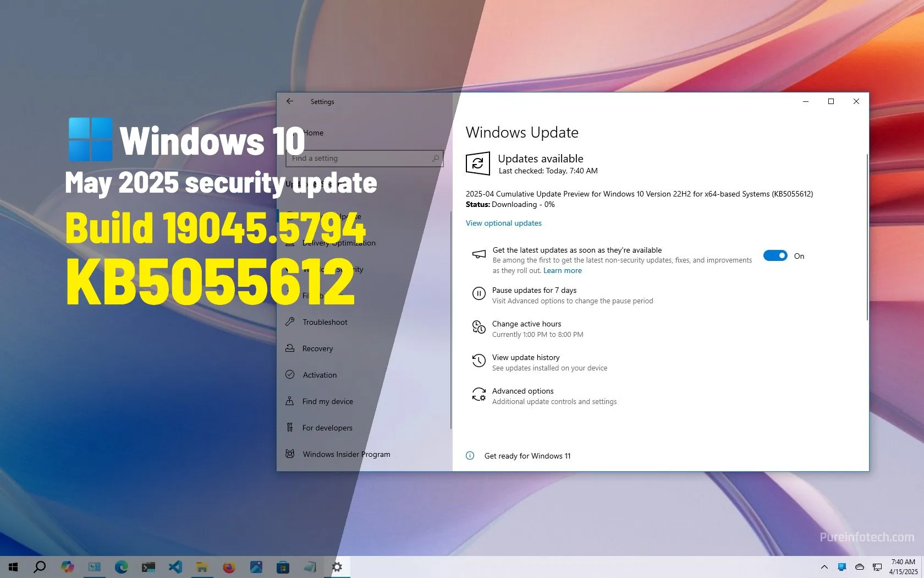Click the Windows Update page scrollbar

coord(867,237)
